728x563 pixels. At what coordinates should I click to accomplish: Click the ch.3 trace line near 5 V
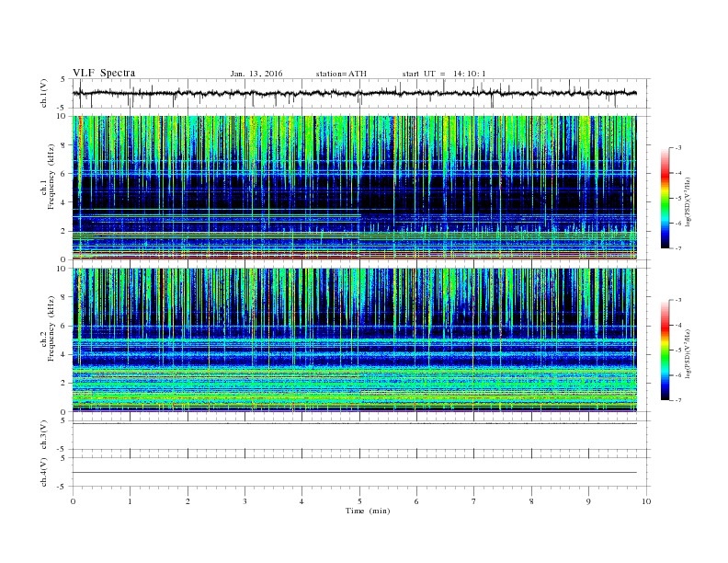pos(354,423)
